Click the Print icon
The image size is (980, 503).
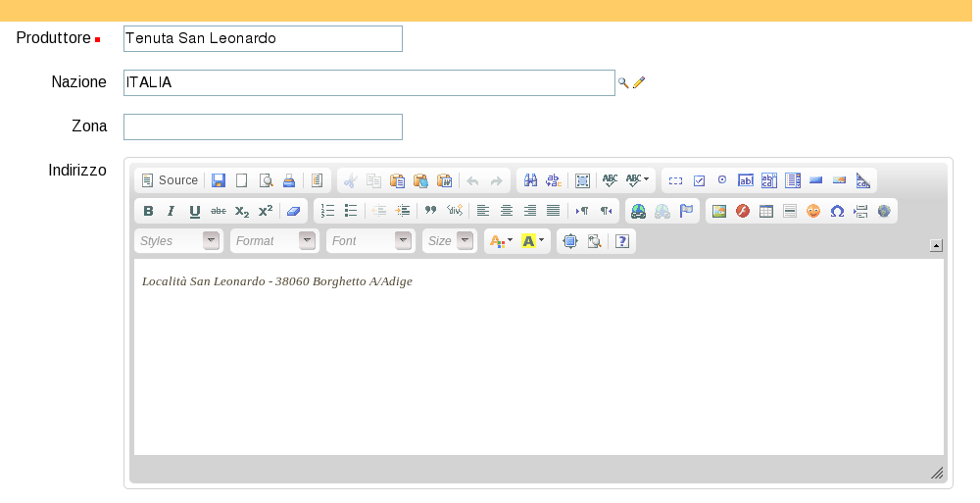pos(289,180)
